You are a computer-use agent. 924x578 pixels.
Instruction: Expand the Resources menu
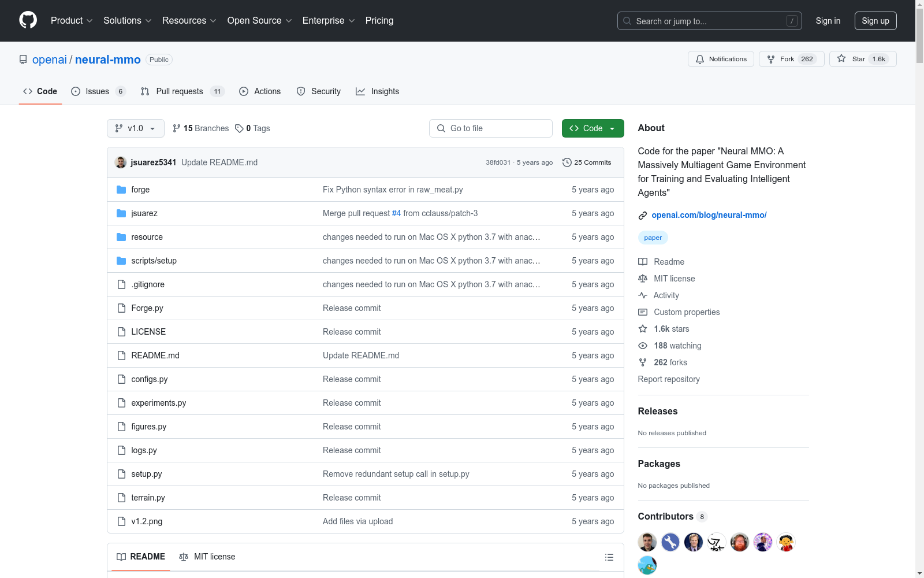click(189, 20)
